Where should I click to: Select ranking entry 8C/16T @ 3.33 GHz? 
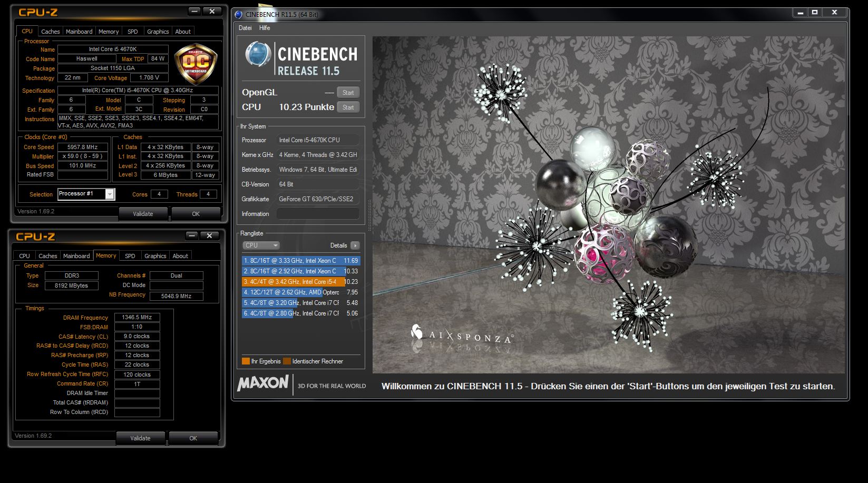pyautogui.click(x=301, y=261)
